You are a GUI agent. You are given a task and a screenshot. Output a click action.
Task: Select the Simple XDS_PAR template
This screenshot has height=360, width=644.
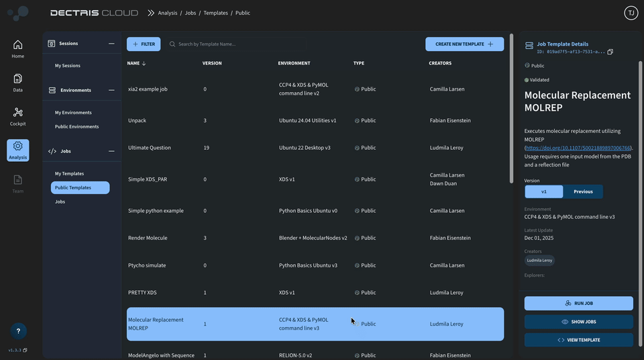(315, 179)
